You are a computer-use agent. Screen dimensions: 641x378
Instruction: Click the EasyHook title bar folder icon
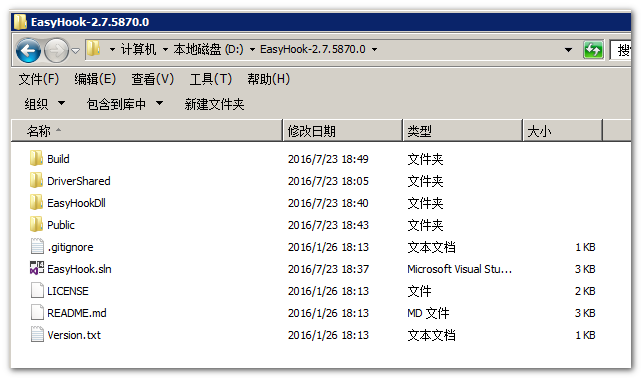20,22
